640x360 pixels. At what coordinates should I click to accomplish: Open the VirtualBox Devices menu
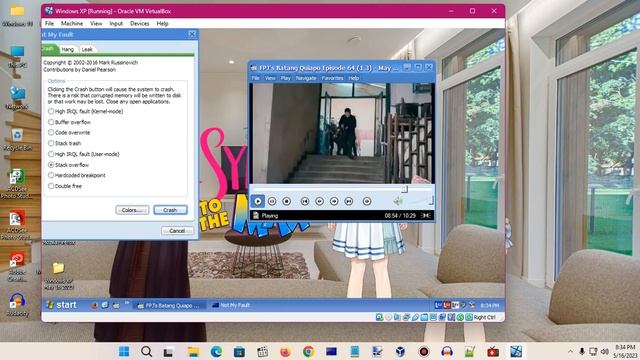tap(140, 24)
